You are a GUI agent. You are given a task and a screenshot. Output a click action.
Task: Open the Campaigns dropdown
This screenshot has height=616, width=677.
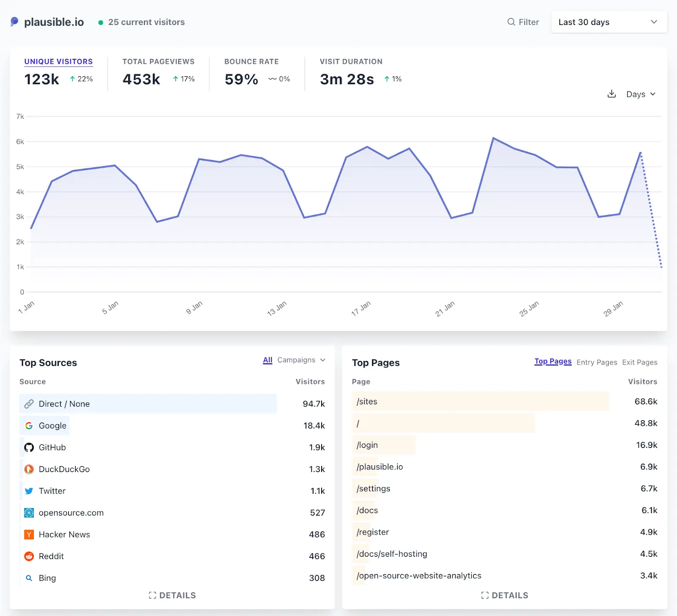(x=301, y=360)
